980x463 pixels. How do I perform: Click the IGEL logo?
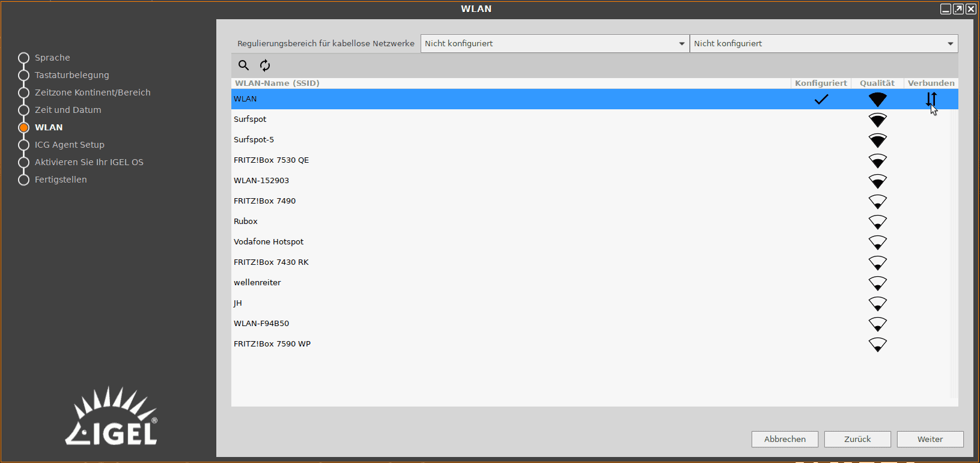112,417
